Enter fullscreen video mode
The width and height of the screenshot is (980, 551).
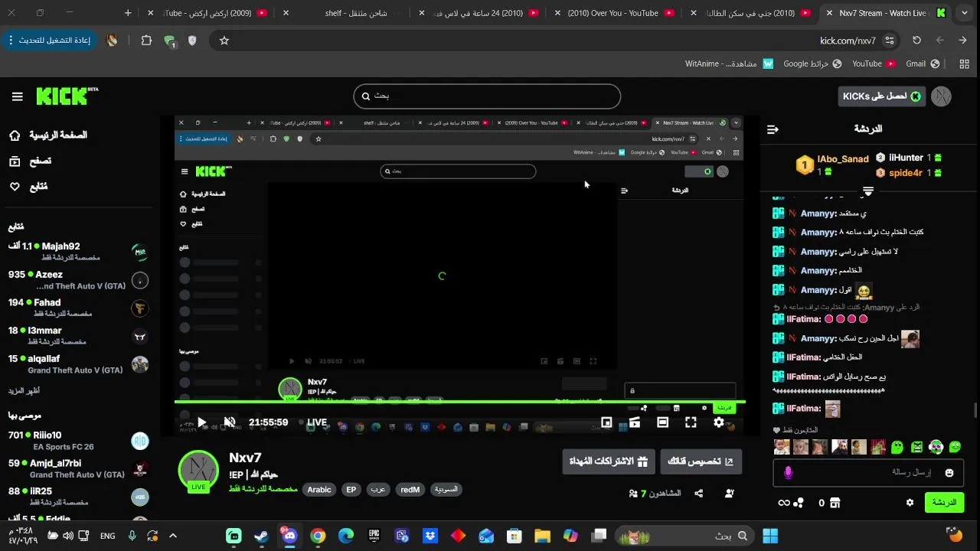[x=691, y=422]
